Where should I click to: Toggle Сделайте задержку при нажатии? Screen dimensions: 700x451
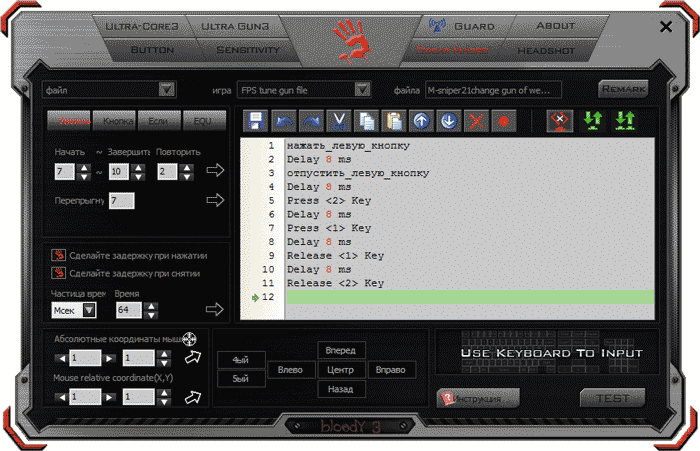[x=58, y=255]
